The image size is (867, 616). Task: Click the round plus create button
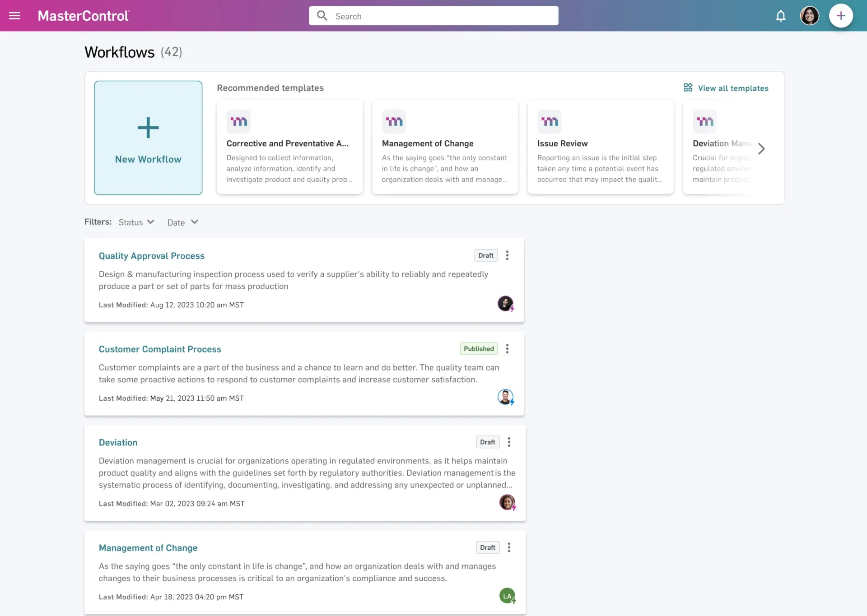tap(841, 16)
